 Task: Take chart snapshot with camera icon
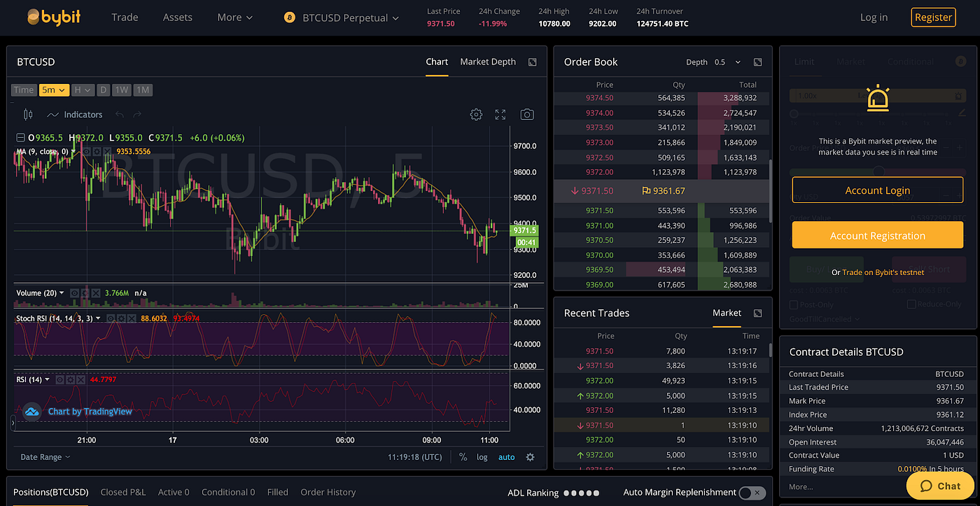pyautogui.click(x=527, y=114)
